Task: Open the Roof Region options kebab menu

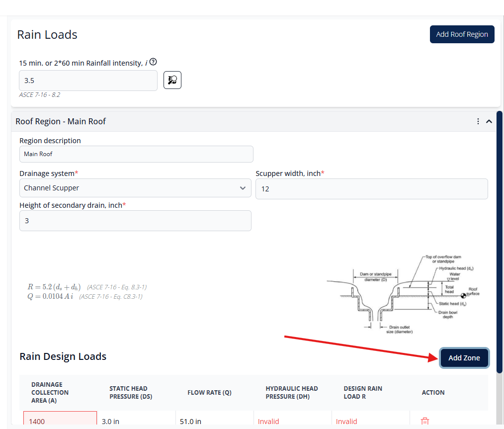Action: 478,121
